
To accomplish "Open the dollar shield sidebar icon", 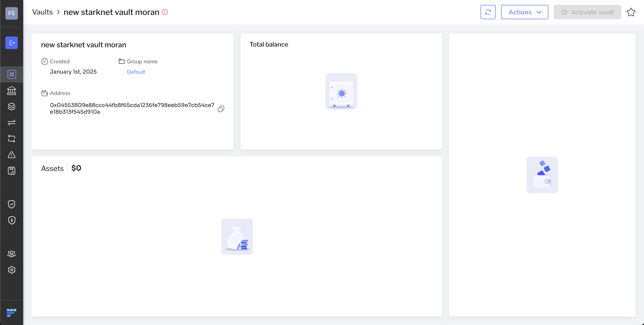I will pos(12,220).
